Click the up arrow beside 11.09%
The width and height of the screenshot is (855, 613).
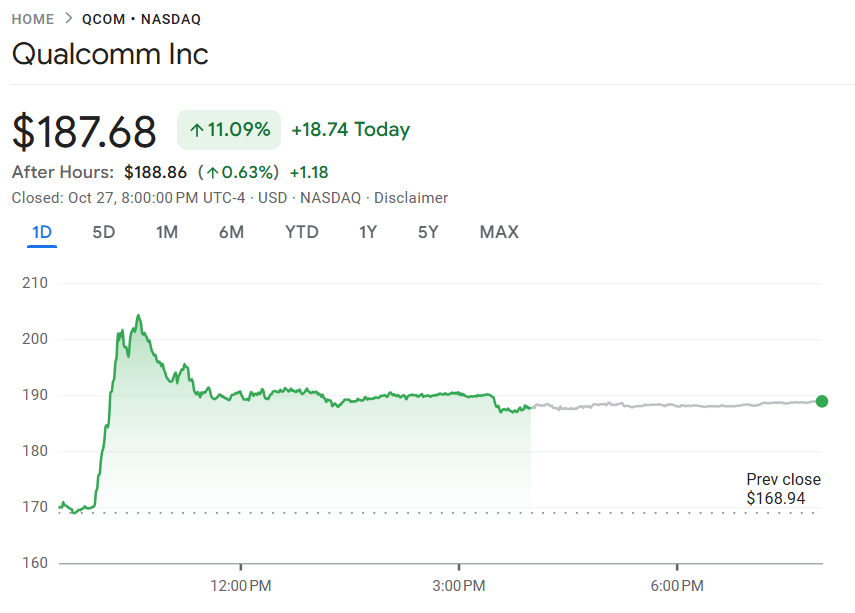click(x=197, y=130)
